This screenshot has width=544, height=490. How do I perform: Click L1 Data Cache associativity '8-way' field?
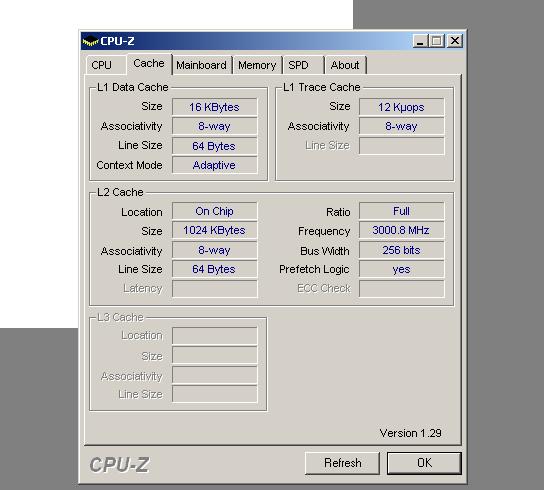pyautogui.click(x=214, y=126)
